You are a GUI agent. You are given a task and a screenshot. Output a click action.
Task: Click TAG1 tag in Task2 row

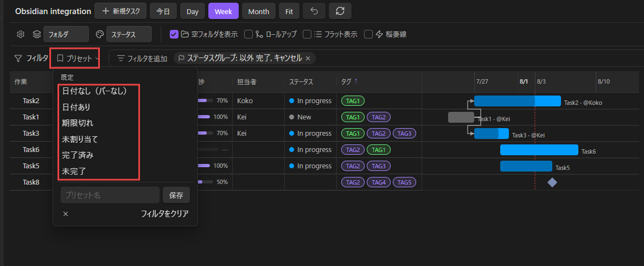click(353, 101)
